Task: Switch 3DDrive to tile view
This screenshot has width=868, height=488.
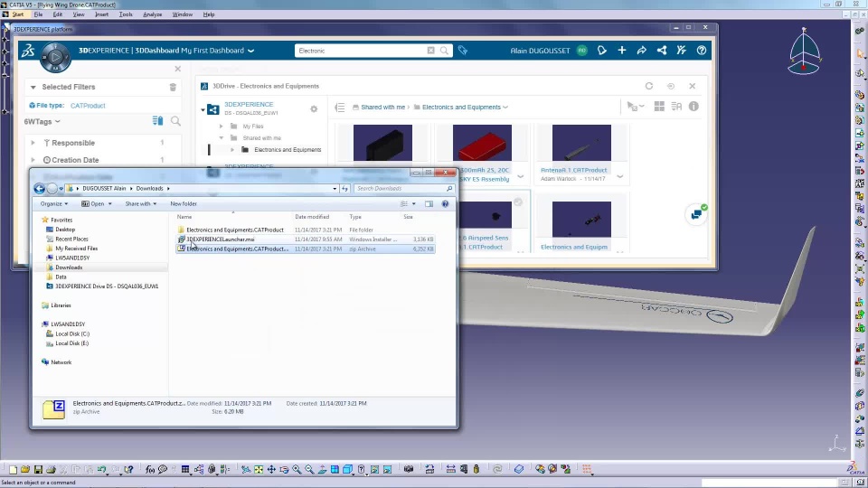Action: (x=659, y=107)
